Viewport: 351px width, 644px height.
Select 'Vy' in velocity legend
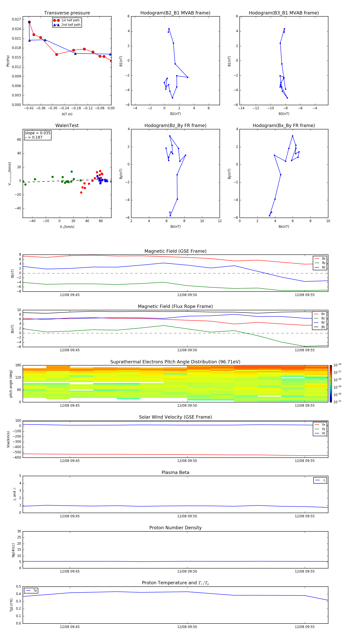[x=320, y=429]
